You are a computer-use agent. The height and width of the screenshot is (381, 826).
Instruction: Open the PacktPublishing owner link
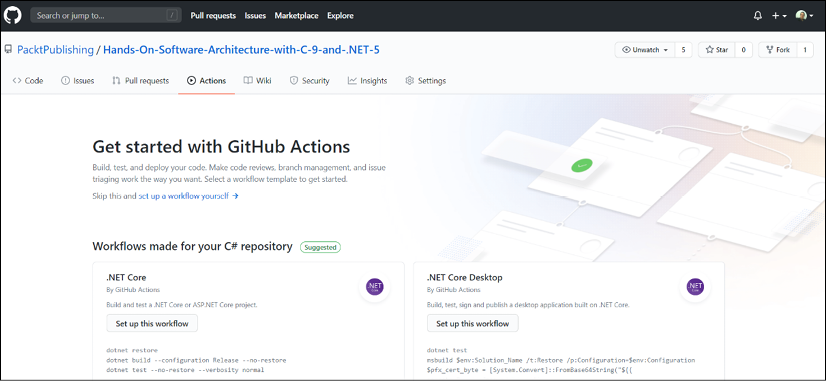click(55, 50)
